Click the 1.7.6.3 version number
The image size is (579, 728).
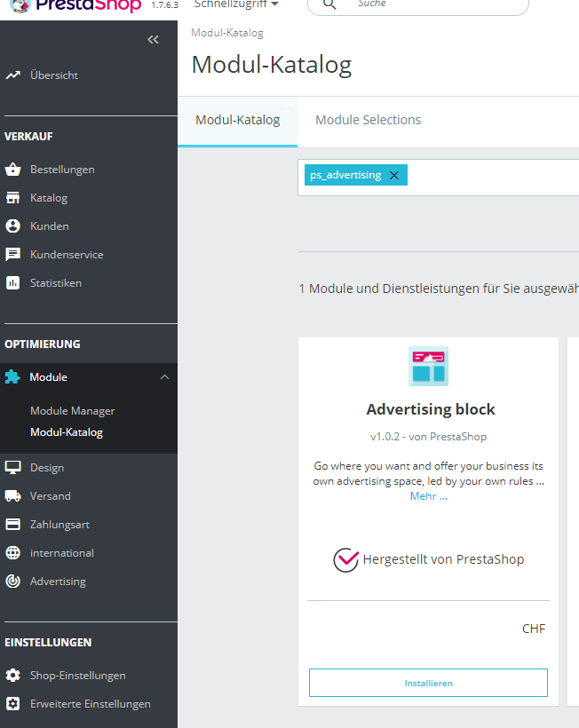coord(164,4)
